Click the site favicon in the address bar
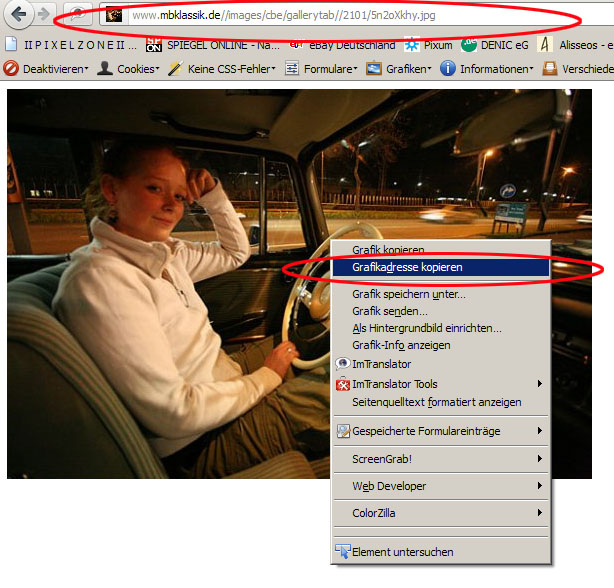This screenshot has width=614, height=588. coord(114,15)
